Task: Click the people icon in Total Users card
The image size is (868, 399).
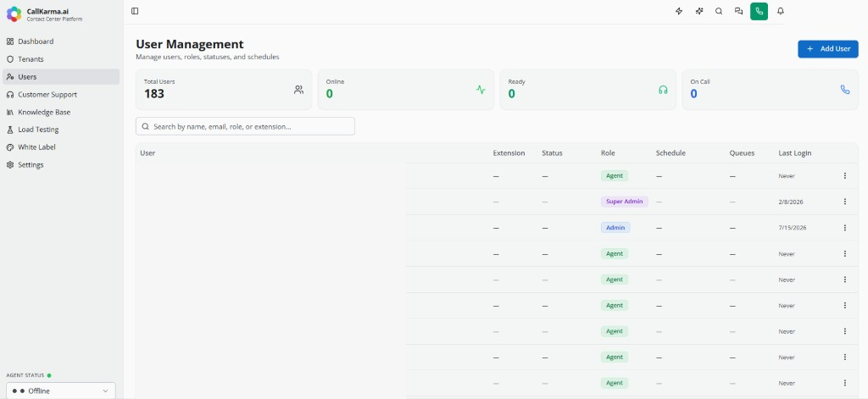Action: 299,90
